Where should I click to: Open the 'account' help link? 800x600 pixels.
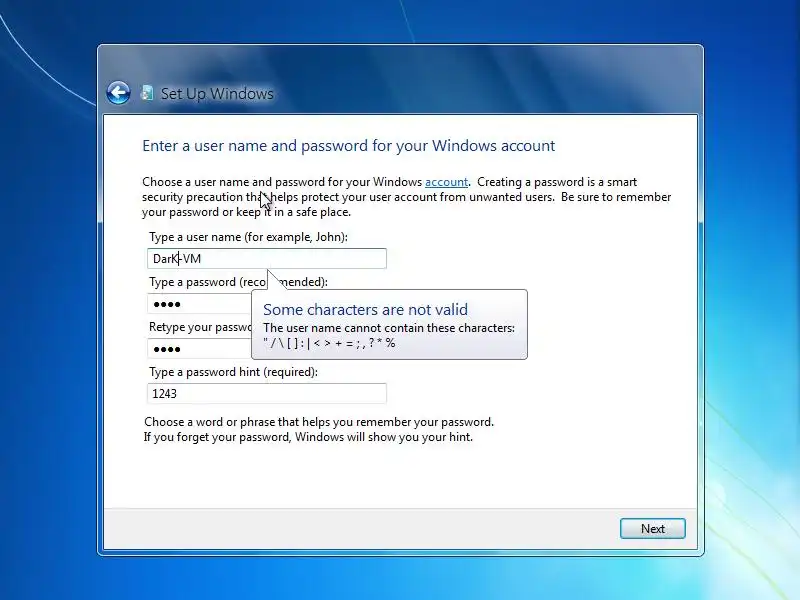(446, 182)
